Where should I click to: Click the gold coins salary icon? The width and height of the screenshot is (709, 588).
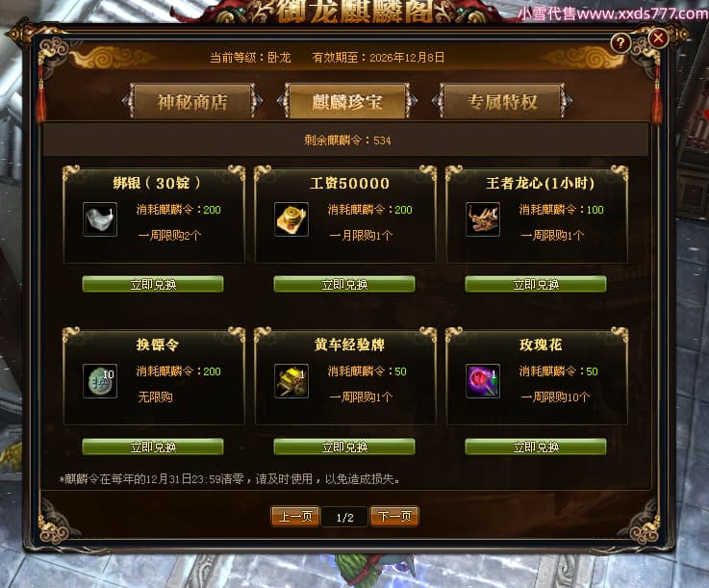291,219
